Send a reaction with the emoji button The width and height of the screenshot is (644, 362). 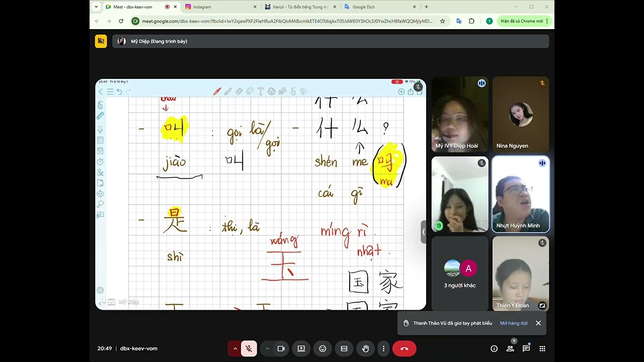coord(323,348)
